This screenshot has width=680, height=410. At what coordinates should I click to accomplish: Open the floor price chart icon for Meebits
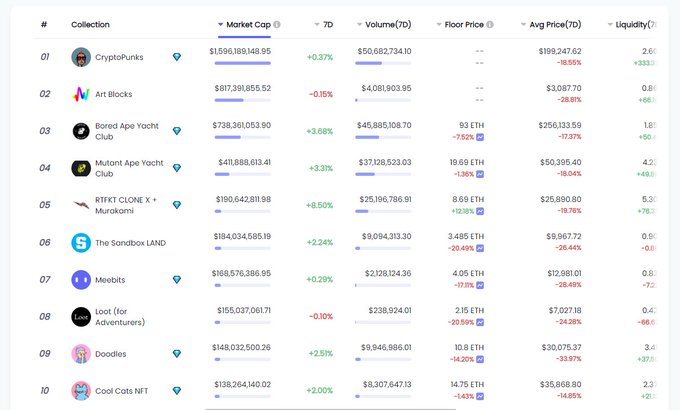tap(480, 285)
